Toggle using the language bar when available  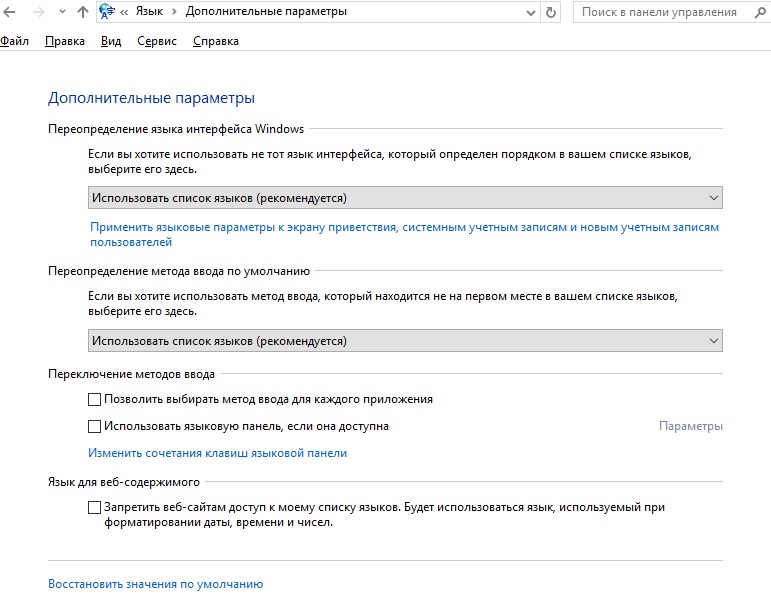click(95, 426)
